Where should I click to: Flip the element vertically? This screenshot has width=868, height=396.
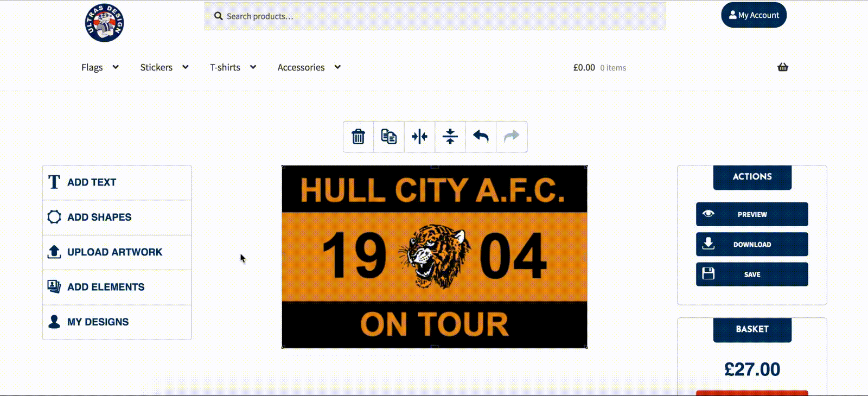(x=450, y=137)
